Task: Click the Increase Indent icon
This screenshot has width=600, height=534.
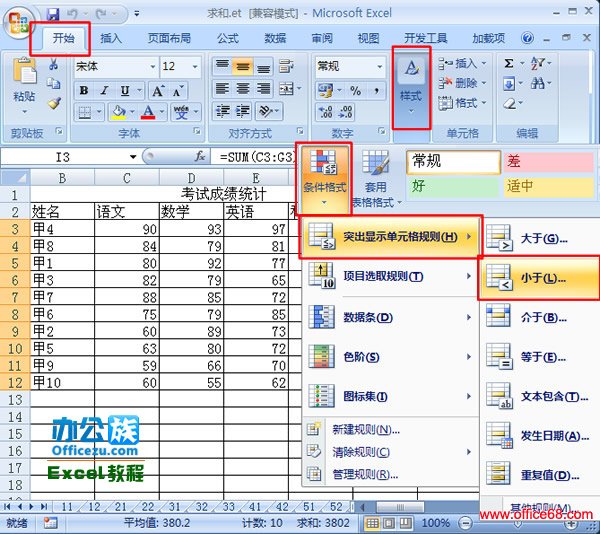Action: 243,112
